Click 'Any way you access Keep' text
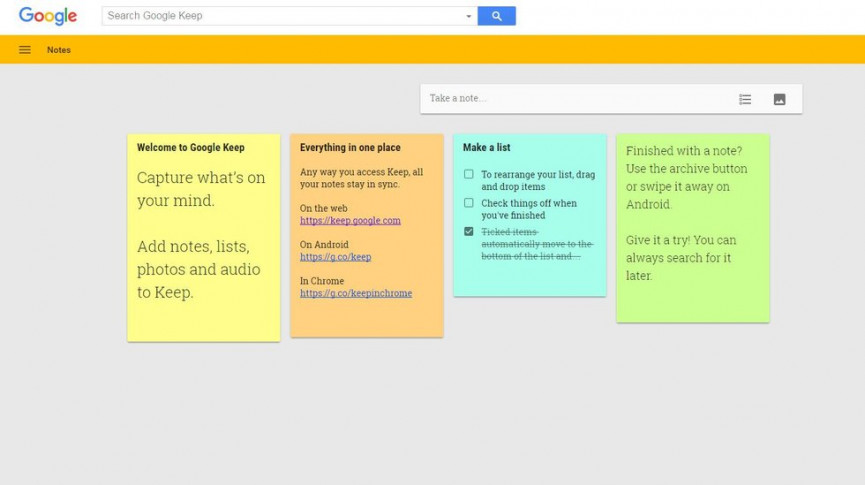This screenshot has height=485, width=865. coord(361,178)
